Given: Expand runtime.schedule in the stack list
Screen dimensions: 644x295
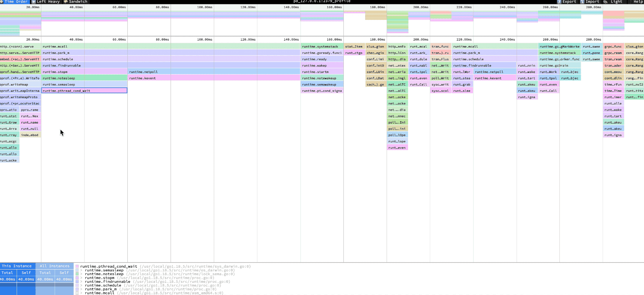Looking at the screenshot, I should pos(81,285).
